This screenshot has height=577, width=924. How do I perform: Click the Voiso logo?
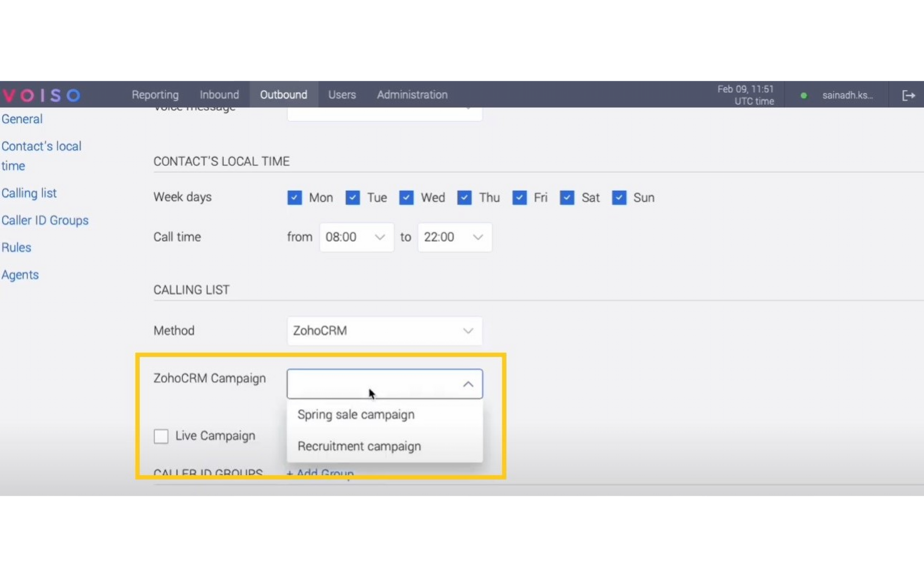coord(42,95)
